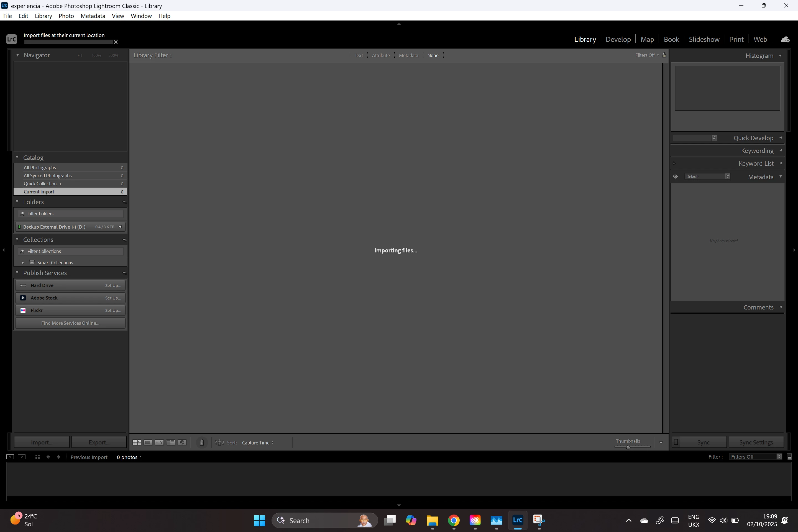
Task: Toggle metadata eye icon in Metadata panel
Action: click(676, 177)
